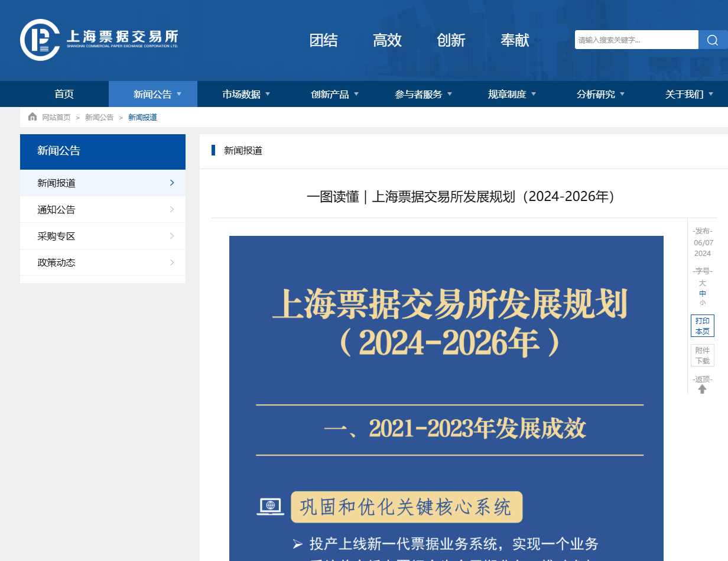This screenshot has width=728, height=561.
Task: Click the chevron next to 政策动态 sidebar item
Action: pyautogui.click(x=172, y=262)
